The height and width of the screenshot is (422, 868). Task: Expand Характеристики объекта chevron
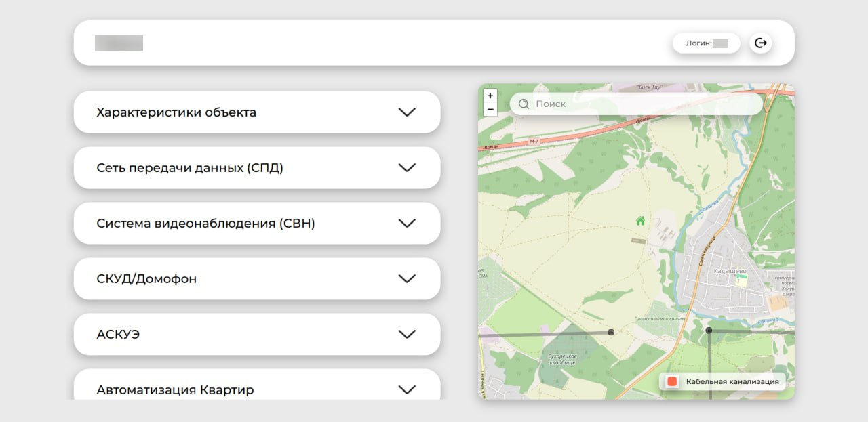[x=407, y=112]
